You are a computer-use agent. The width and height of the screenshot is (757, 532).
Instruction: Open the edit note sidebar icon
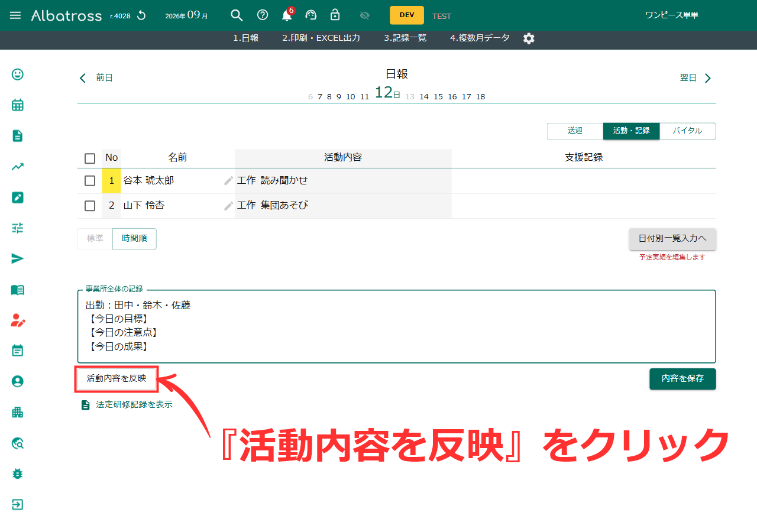click(18, 197)
